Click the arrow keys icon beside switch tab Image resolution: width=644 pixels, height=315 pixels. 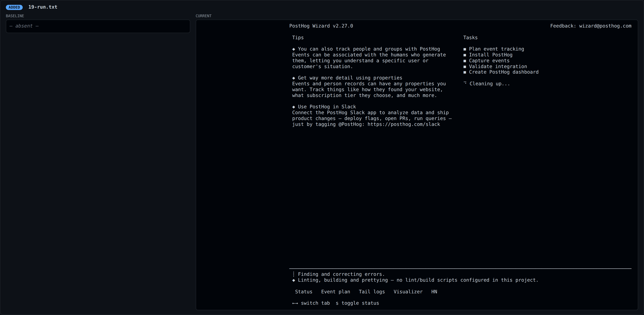pyautogui.click(x=295, y=303)
